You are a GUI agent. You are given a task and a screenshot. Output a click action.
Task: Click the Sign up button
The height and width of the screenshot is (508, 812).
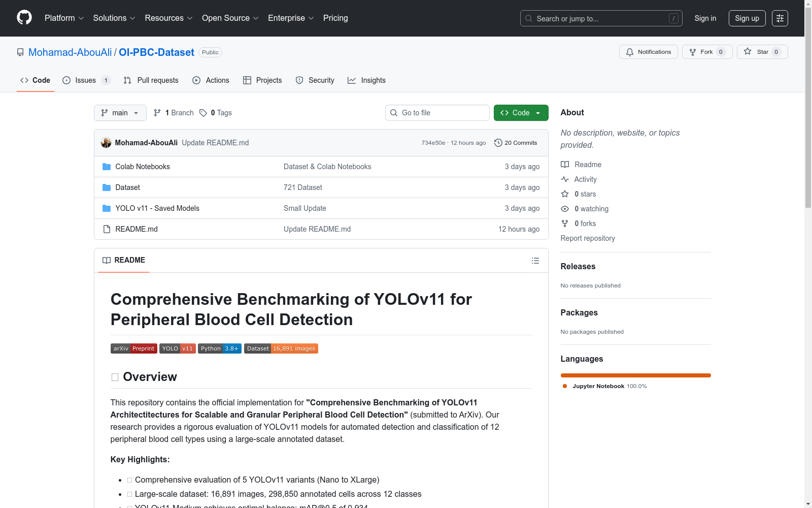pyautogui.click(x=747, y=18)
